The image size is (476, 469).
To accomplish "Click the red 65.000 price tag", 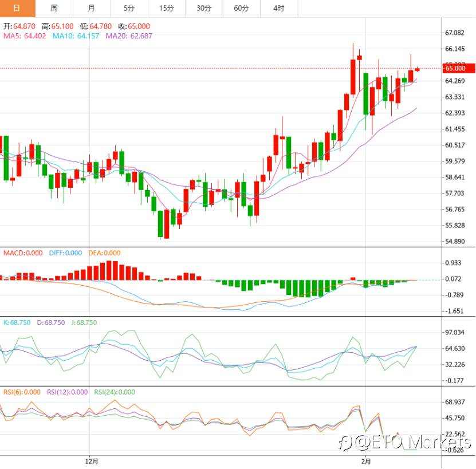I will 458,68.
